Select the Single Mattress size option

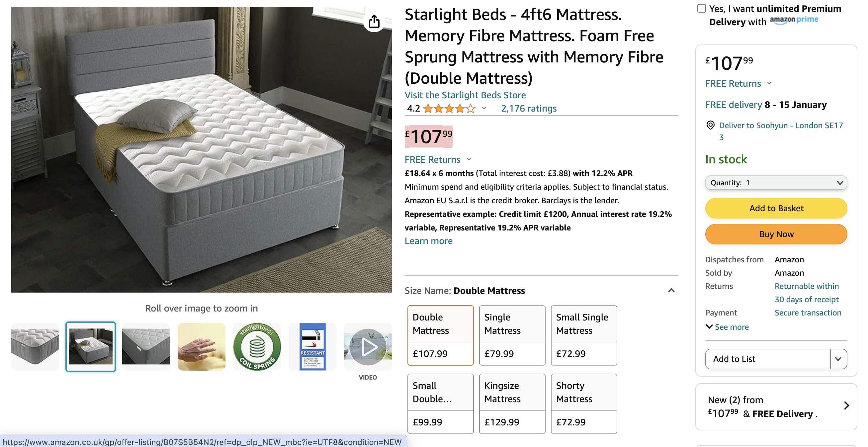click(x=512, y=335)
